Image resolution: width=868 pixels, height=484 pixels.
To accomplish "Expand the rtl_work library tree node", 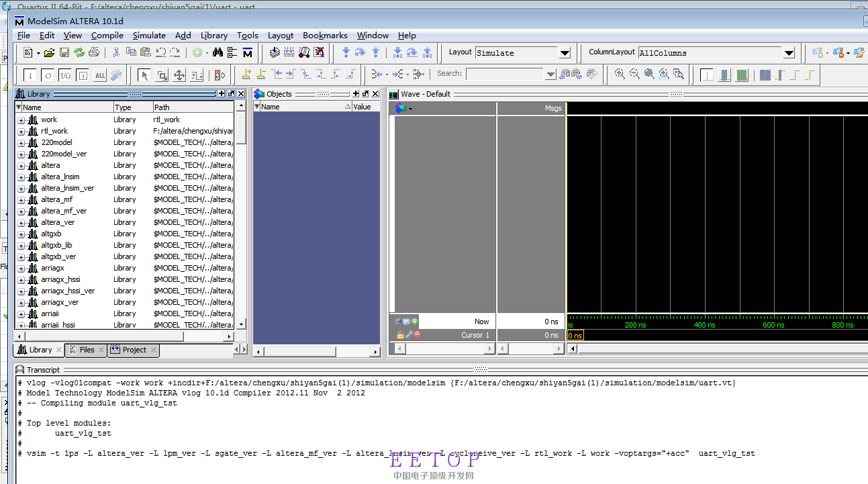I will (21, 132).
